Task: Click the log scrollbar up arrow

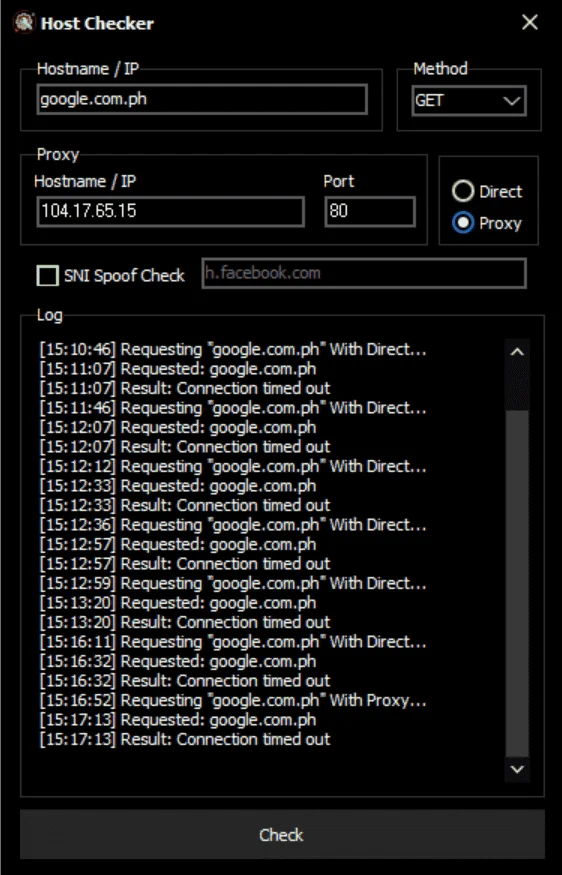Action: (517, 352)
